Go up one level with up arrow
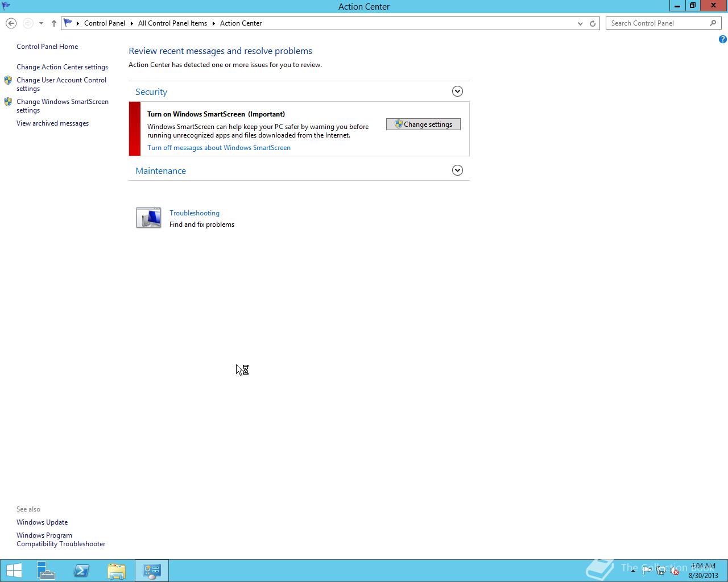 tap(53, 23)
